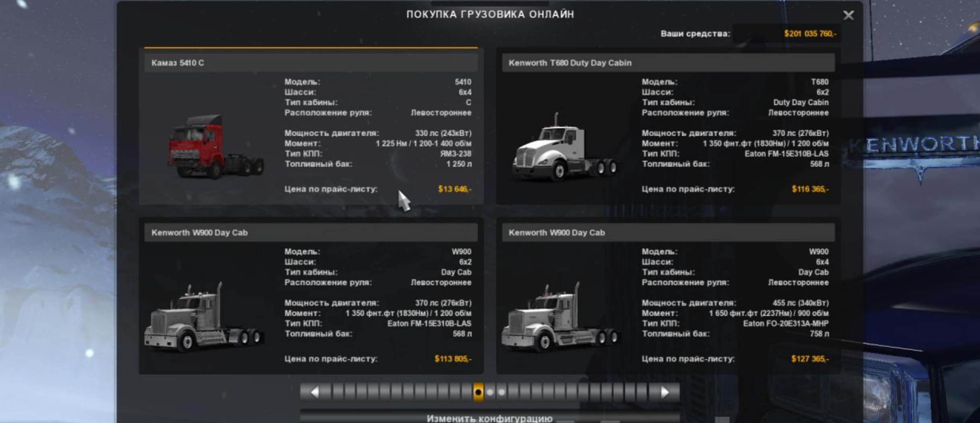Click the $127 365 list price

pos(810,359)
